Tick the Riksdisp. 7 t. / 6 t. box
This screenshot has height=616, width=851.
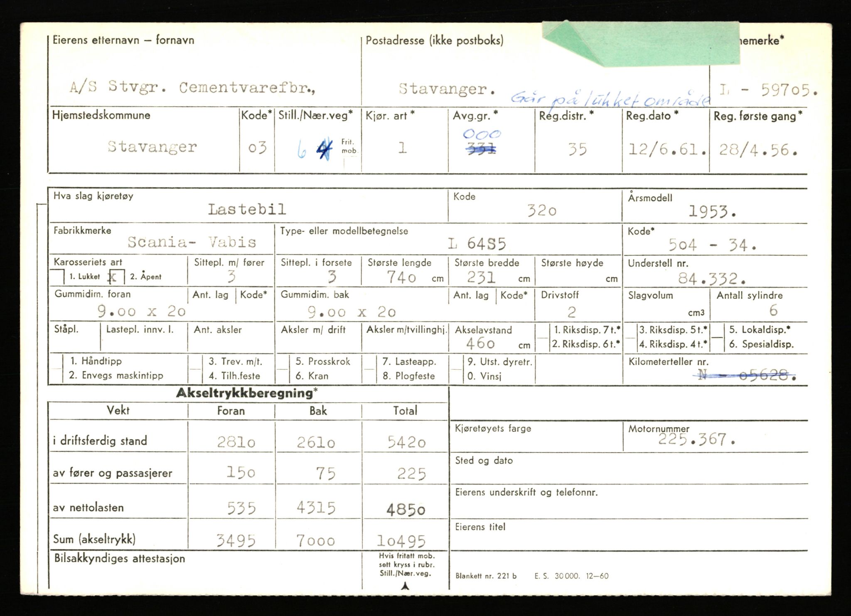(x=542, y=337)
